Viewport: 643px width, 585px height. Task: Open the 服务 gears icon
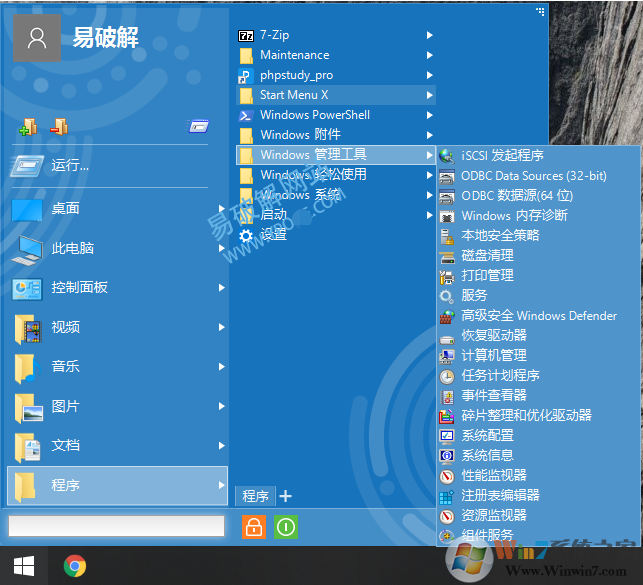point(447,296)
